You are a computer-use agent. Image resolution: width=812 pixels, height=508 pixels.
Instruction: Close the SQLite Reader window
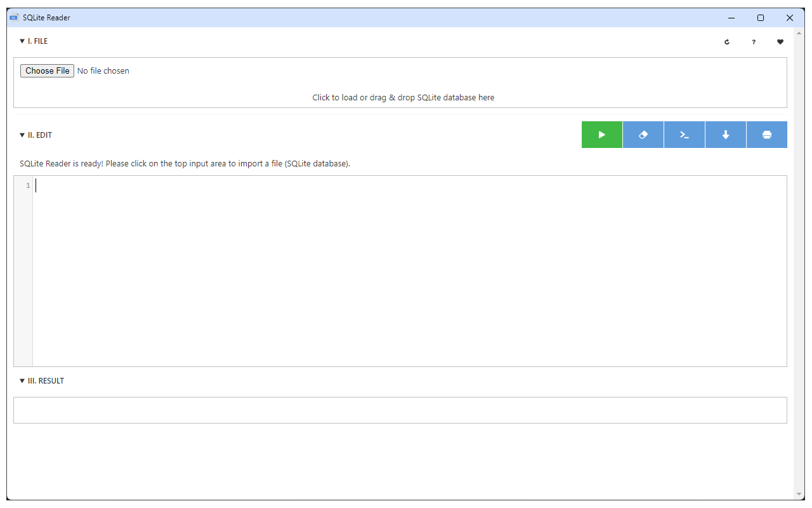pos(790,18)
